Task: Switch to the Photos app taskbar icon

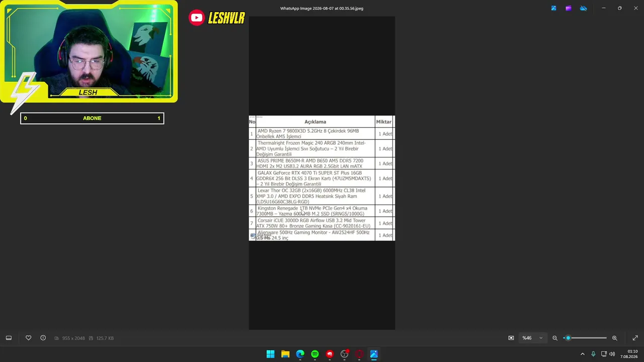Action: (374, 354)
